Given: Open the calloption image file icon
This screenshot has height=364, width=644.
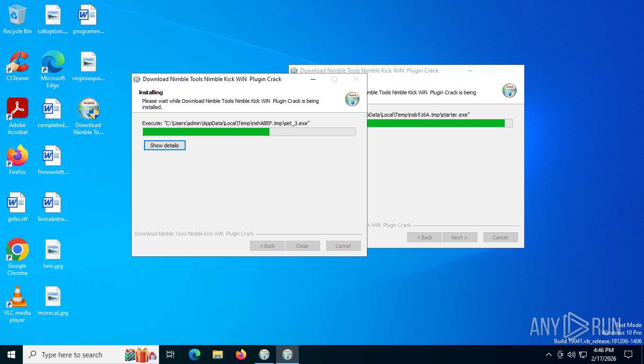Looking at the screenshot, I should coord(53,20).
